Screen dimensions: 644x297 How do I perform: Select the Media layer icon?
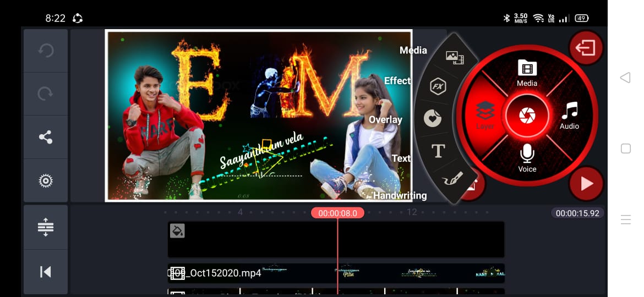tap(454, 57)
